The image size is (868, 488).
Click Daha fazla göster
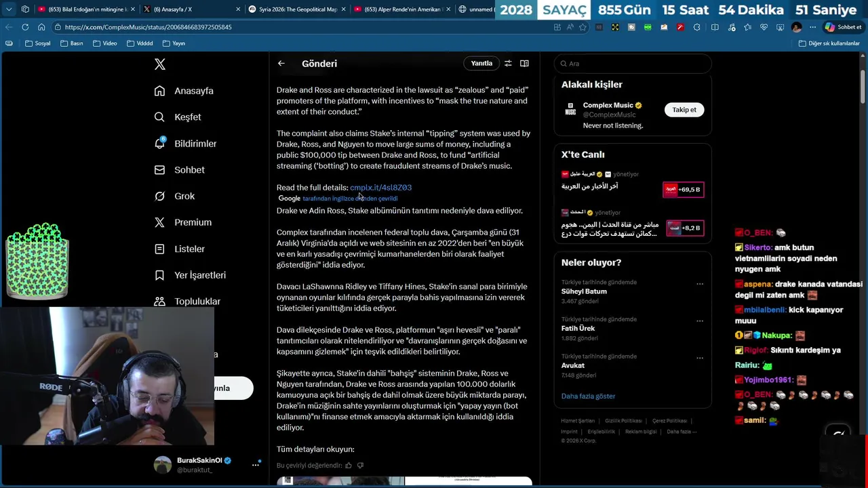tap(588, 396)
